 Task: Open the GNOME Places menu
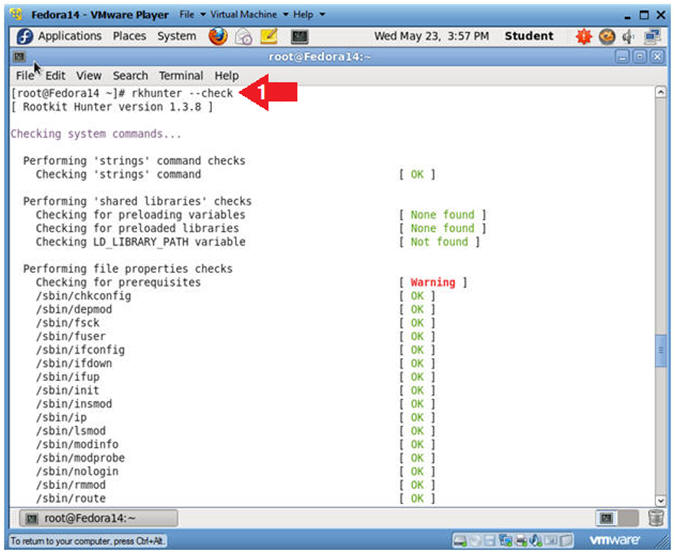[129, 36]
